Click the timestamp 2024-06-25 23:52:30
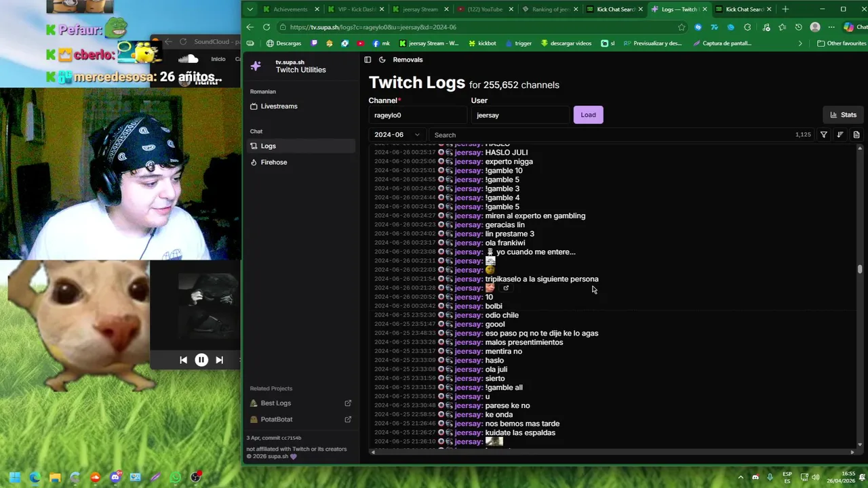Screen dimensions: 868x488 [405, 315]
